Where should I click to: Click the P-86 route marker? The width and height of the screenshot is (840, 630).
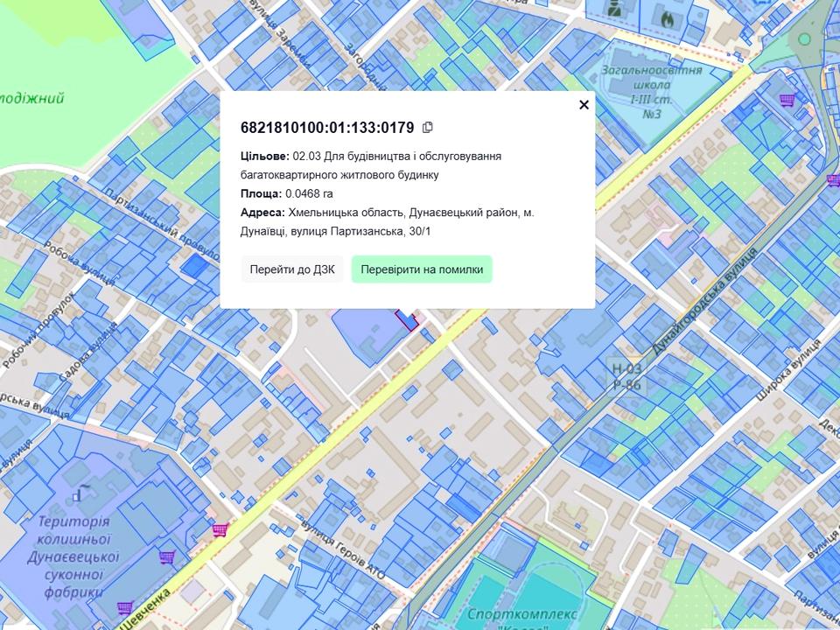[626, 385]
